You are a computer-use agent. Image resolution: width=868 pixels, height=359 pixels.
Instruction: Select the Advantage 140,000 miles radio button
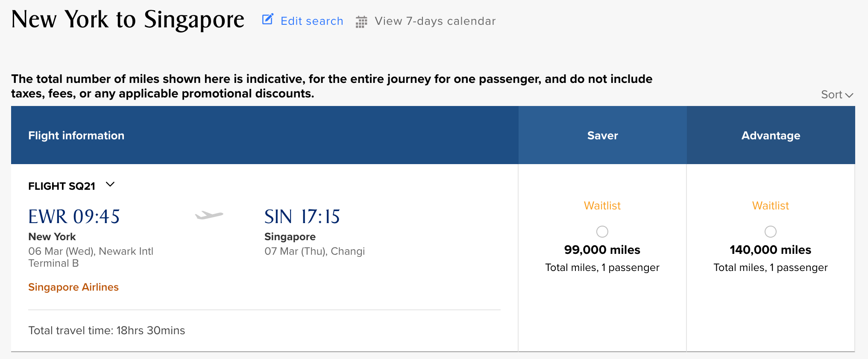point(771,232)
